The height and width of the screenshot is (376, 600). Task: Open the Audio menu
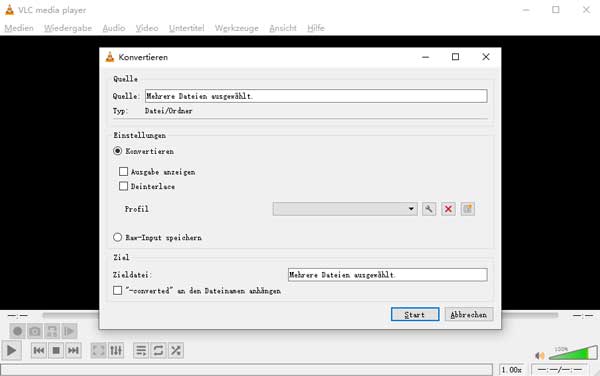[x=114, y=28]
